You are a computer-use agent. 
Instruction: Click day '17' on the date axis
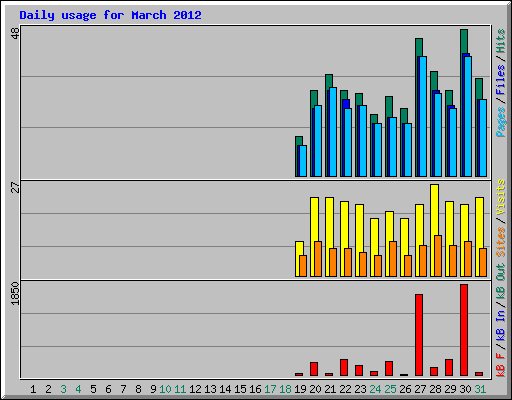pyautogui.click(x=270, y=389)
